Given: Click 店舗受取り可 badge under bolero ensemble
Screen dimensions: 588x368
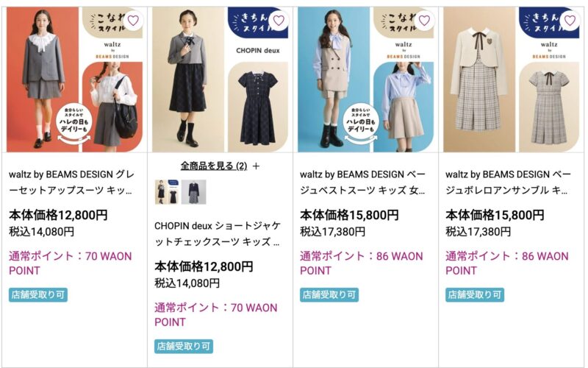Looking at the screenshot, I should [475, 295].
